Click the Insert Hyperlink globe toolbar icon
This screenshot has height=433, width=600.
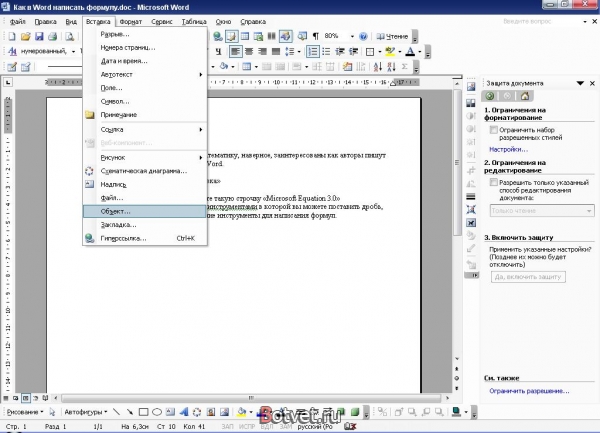click(218, 36)
